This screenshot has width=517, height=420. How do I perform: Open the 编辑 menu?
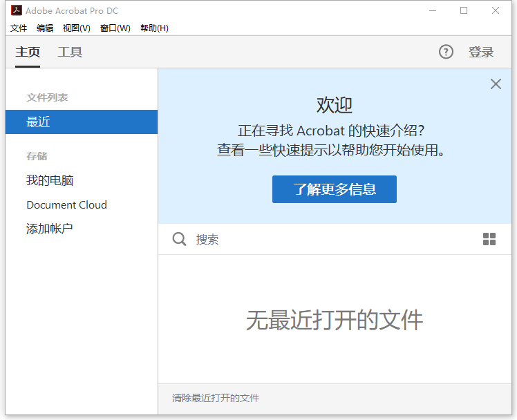point(45,28)
